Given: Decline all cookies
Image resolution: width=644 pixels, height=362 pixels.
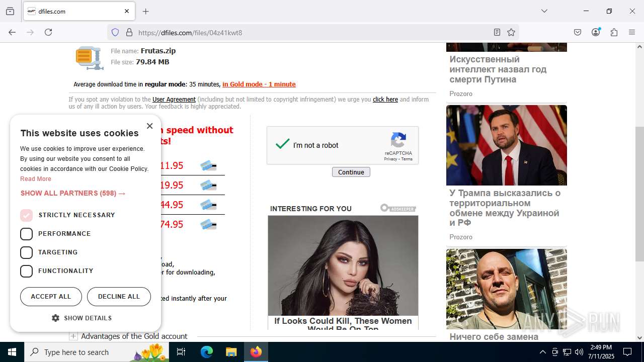Looking at the screenshot, I should pos(119,297).
